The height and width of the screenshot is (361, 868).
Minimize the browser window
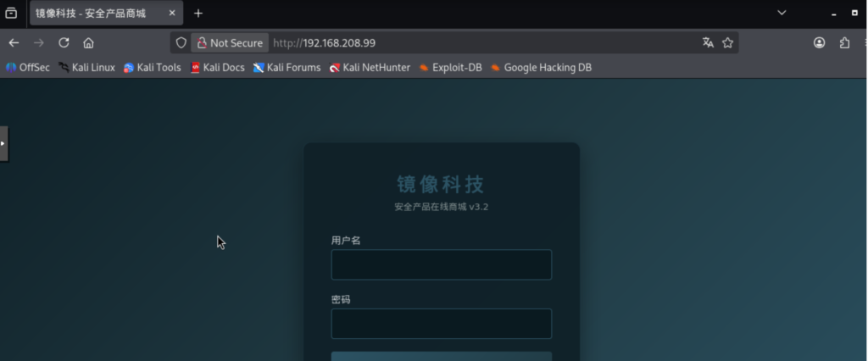click(x=834, y=14)
